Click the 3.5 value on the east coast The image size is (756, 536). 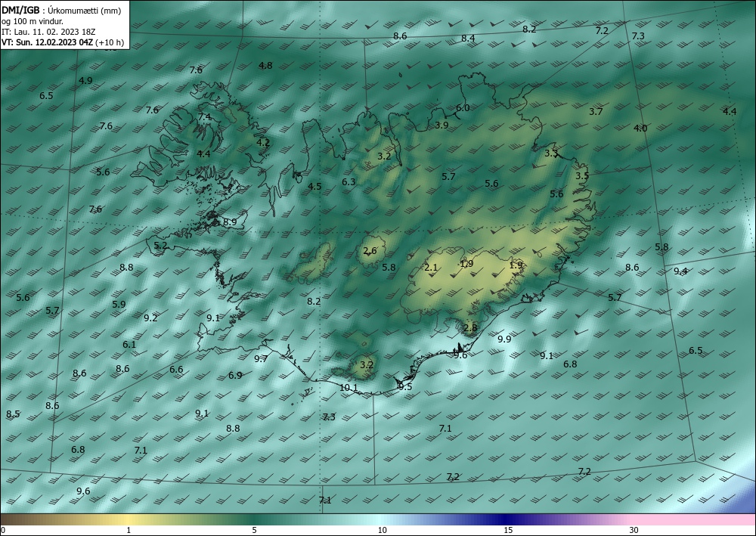582,176
